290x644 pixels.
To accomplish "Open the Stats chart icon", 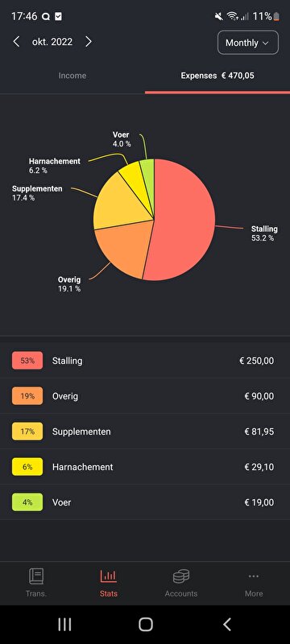I will (x=109, y=576).
